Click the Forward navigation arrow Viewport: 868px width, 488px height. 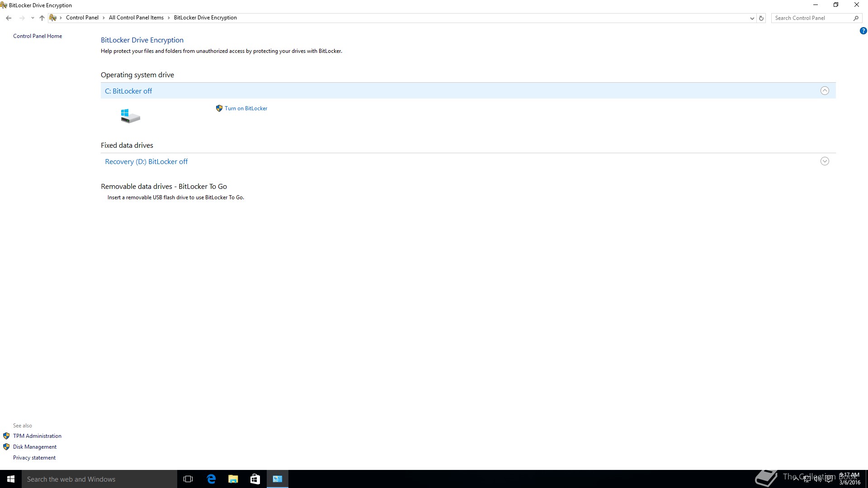[22, 18]
